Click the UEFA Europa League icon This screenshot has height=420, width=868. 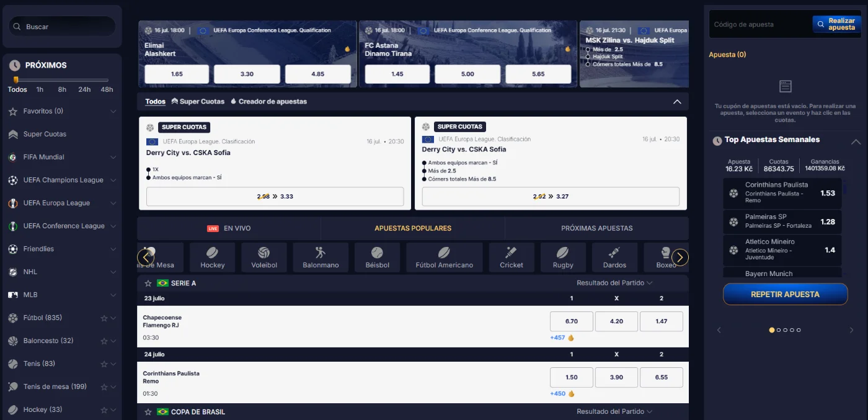click(x=13, y=203)
